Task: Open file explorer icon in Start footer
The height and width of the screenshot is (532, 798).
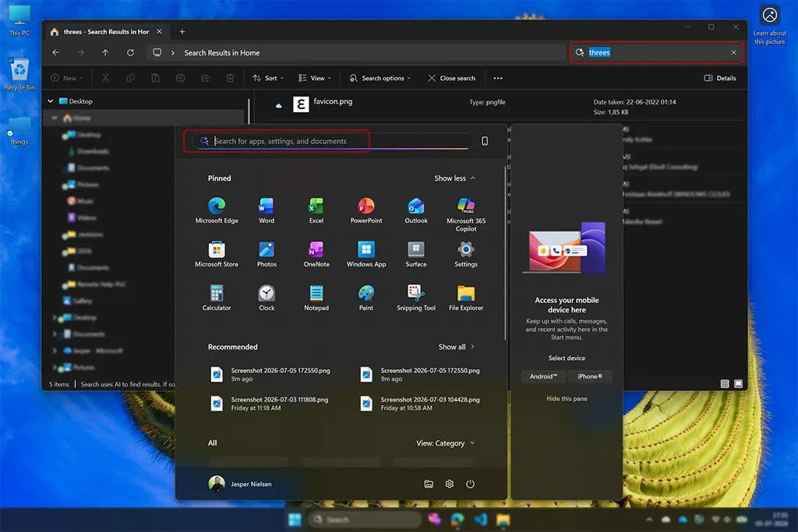Action: (429, 484)
